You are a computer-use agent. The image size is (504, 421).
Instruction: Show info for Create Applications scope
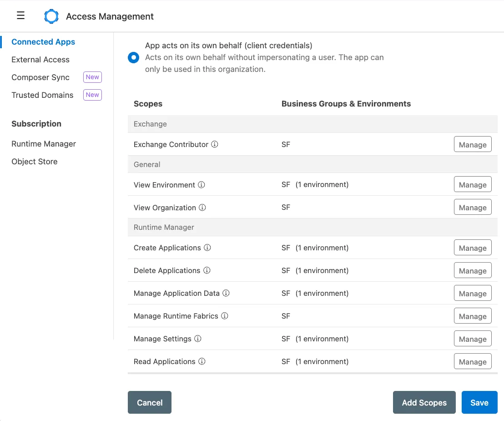(207, 248)
